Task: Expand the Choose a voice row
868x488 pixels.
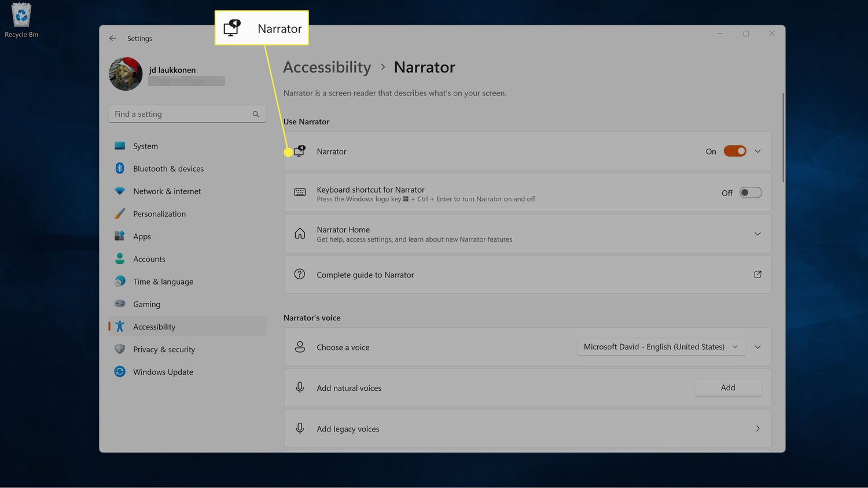Action: (757, 347)
